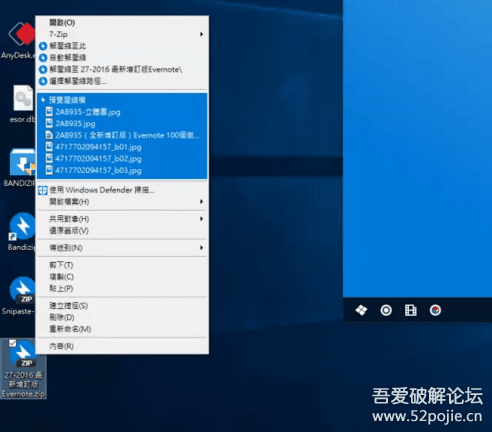Select the esor.db file icon on desktop
This screenshot has height=433, width=492.
coord(23,98)
